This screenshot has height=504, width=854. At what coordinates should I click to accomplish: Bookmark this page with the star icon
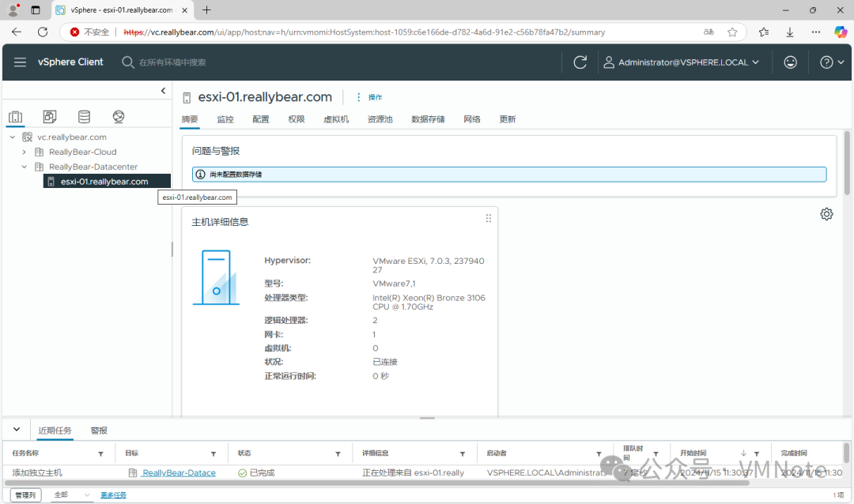point(732,32)
